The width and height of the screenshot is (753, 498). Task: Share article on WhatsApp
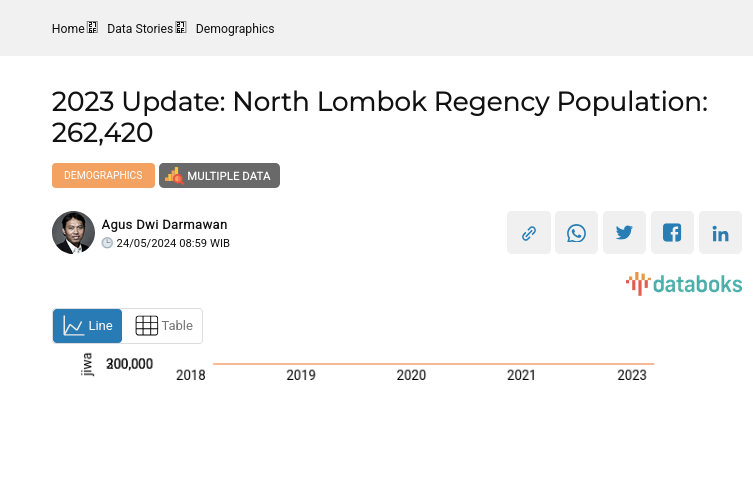(576, 233)
